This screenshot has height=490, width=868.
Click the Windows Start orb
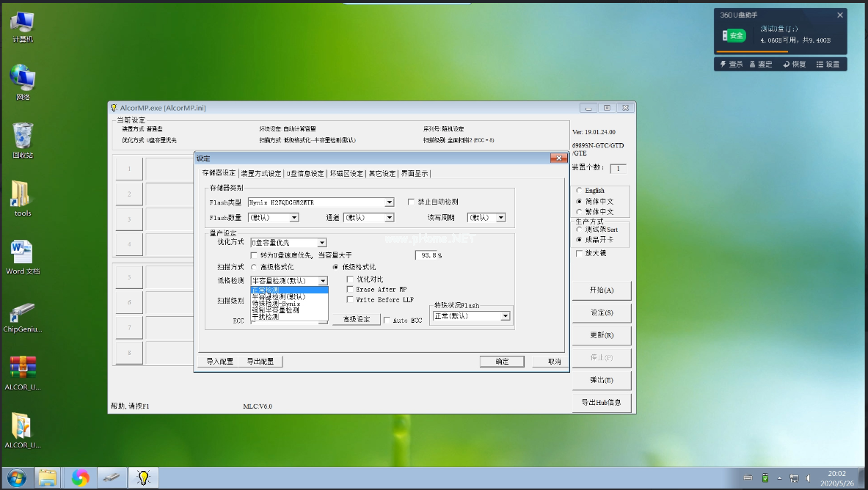click(x=15, y=478)
